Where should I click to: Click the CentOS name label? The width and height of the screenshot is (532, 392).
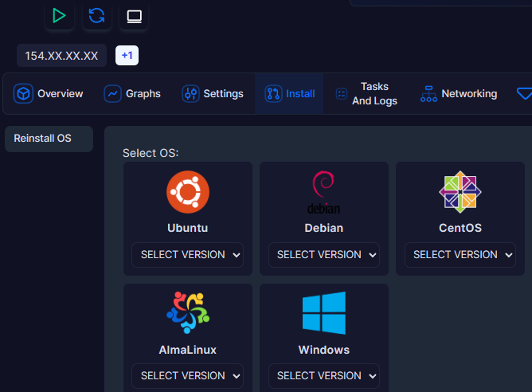point(460,228)
